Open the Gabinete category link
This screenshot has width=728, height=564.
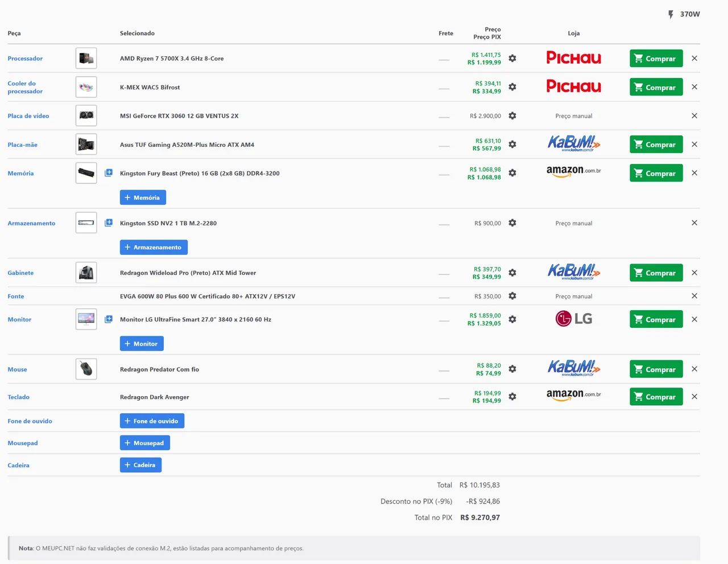tap(20, 273)
